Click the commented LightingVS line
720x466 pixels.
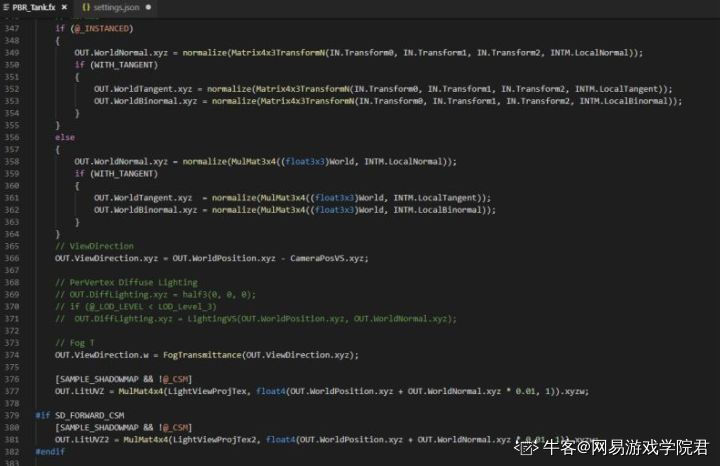point(256,319)
